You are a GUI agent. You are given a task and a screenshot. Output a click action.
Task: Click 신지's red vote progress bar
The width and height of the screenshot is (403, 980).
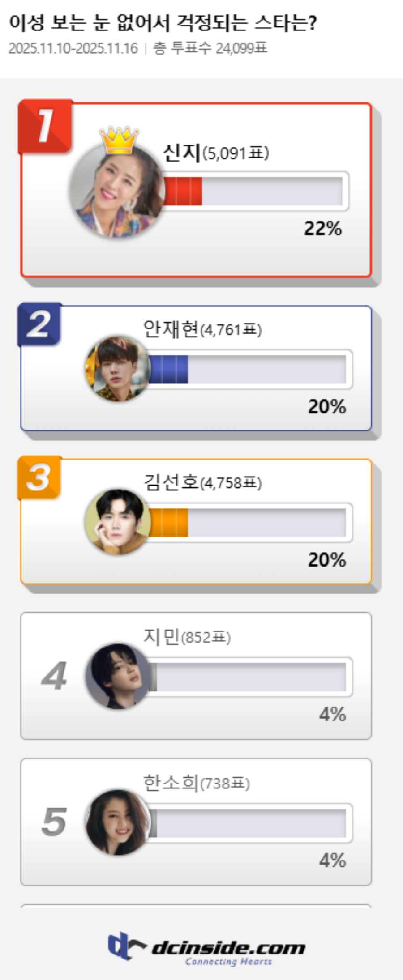click(x=253, y=191)
